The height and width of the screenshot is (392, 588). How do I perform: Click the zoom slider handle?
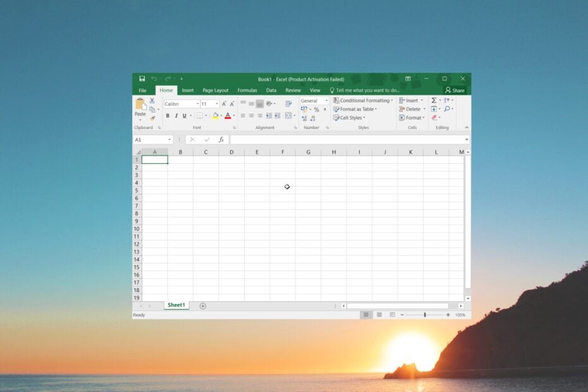425,315
